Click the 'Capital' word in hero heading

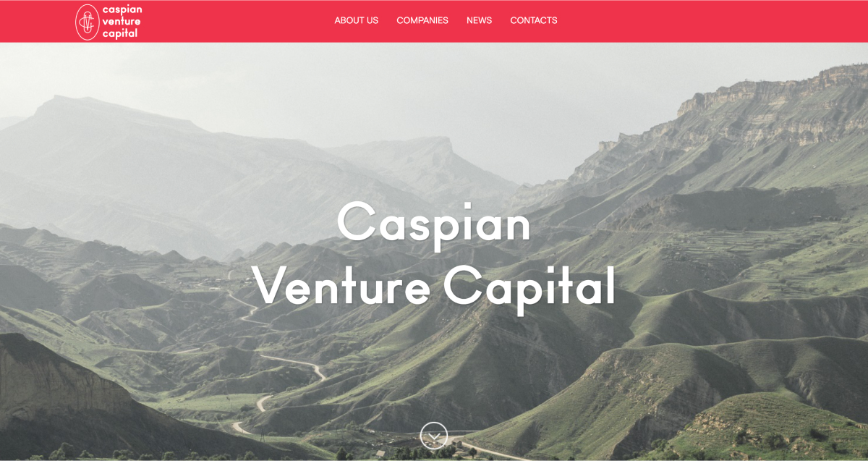pyautogui.click(x=529, y=288)
